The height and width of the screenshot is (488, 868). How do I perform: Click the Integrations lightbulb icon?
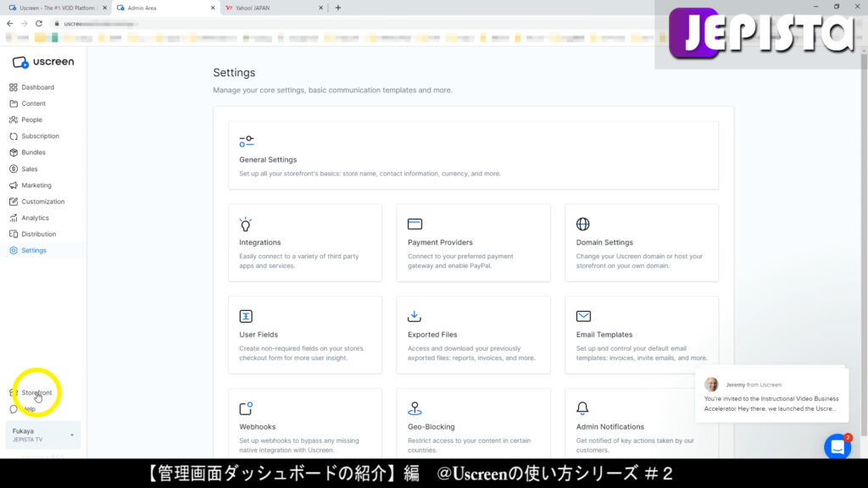(246, 224)
